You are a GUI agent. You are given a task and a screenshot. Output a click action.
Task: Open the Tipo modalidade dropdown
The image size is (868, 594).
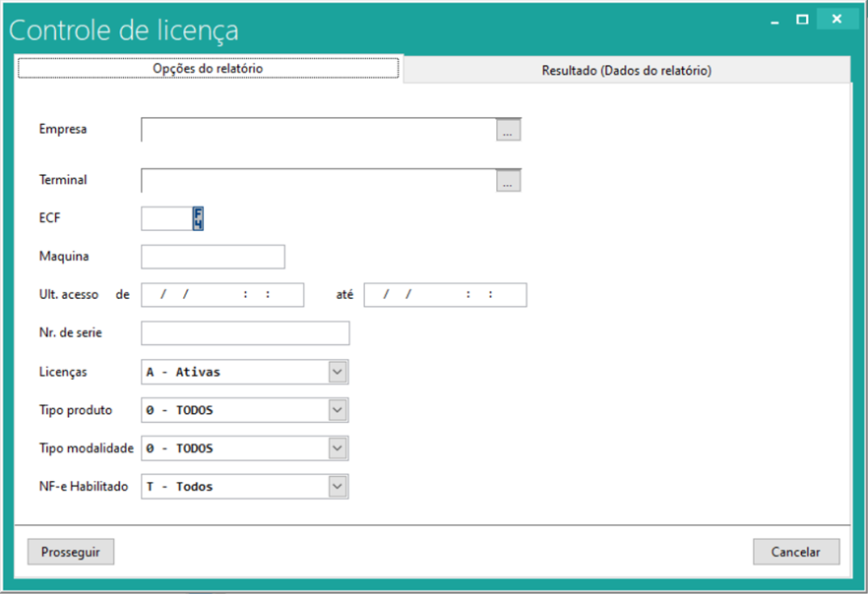[x=338, y=448]
